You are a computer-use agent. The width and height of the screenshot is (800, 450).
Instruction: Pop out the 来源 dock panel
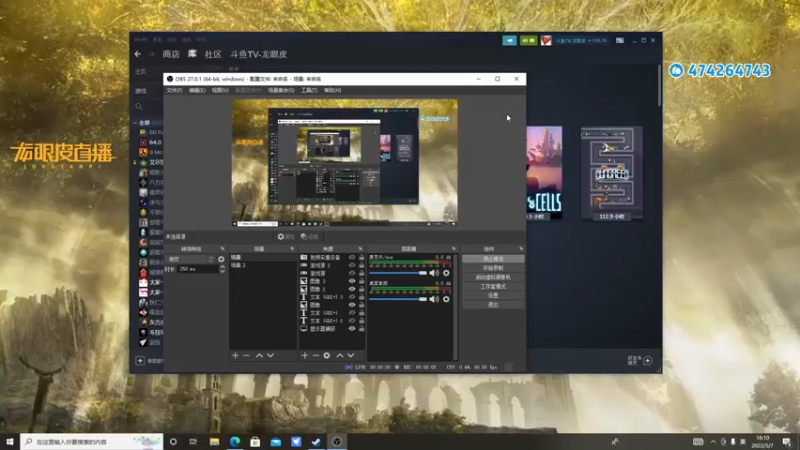(x=360, y=249)
